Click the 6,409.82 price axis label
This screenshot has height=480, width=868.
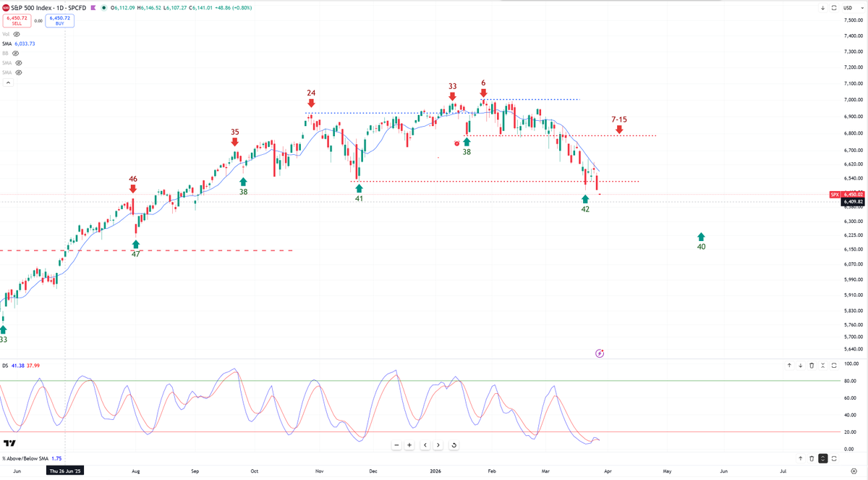[x=854, y=202]
